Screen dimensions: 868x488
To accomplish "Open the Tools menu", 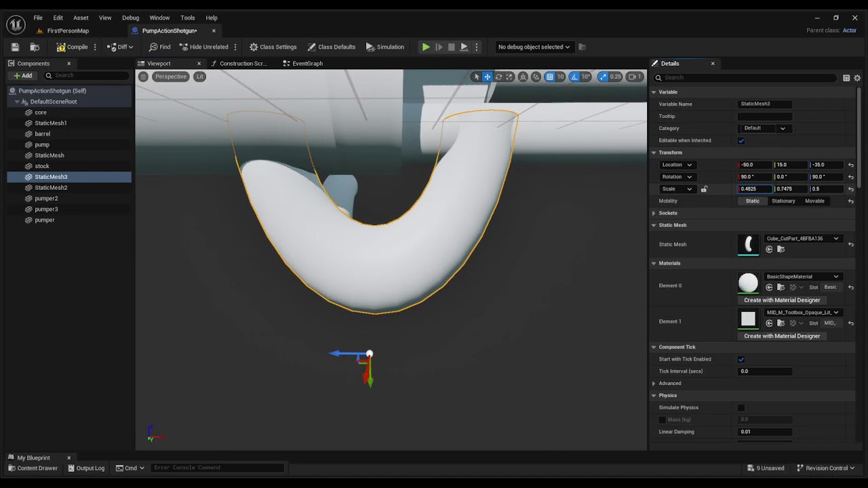I will coord(188,18).
